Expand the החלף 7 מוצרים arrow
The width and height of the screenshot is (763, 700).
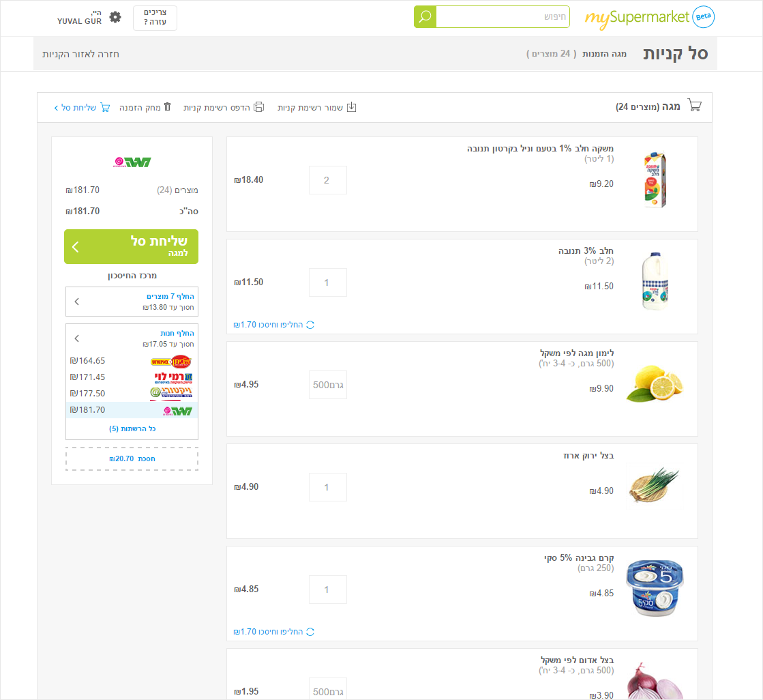77,302
